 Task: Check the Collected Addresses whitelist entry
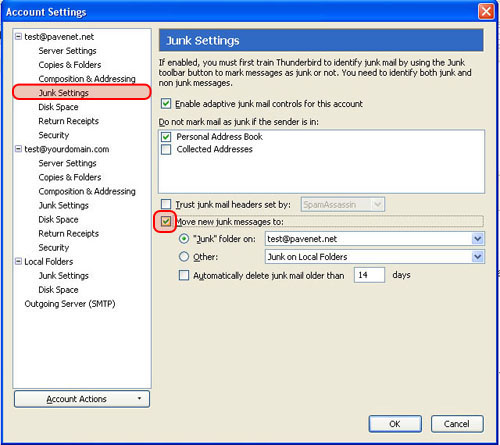(x=166, y=149)
